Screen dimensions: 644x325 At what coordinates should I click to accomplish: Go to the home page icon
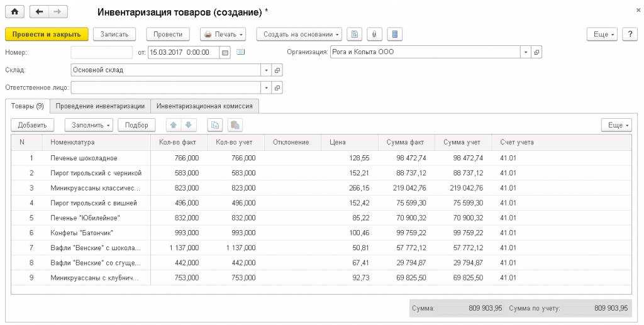coord(15,13)
